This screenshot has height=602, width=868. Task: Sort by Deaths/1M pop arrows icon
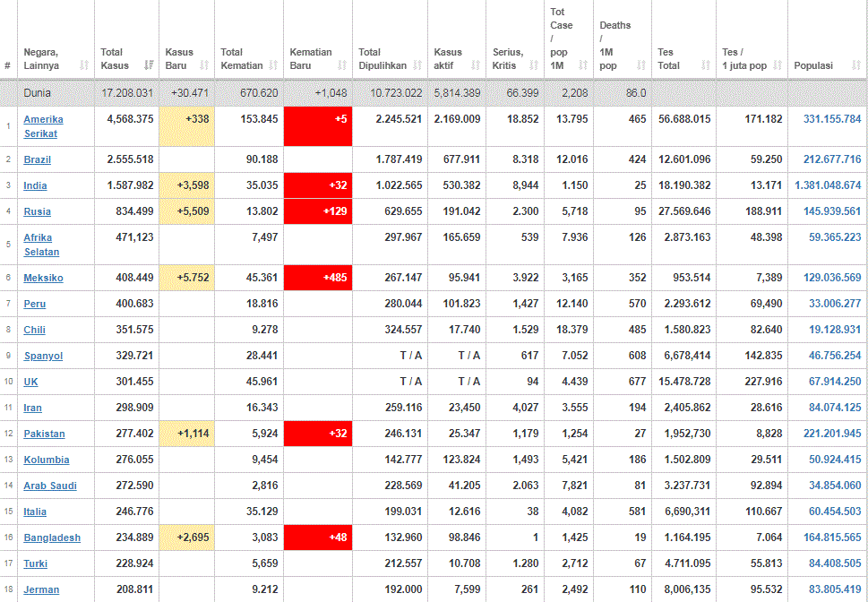641,65
